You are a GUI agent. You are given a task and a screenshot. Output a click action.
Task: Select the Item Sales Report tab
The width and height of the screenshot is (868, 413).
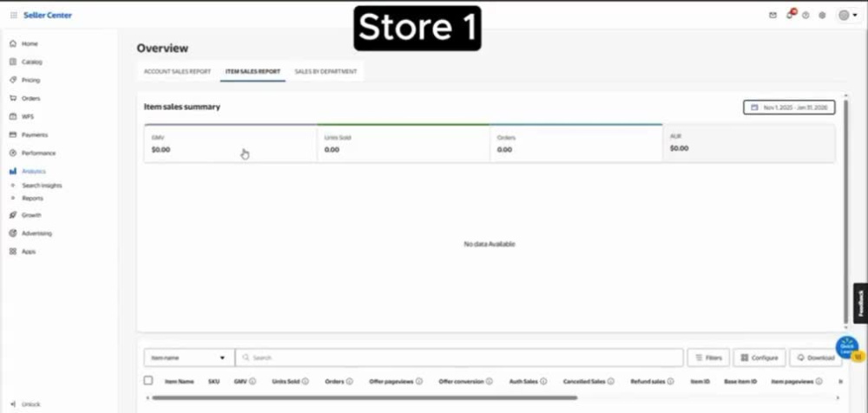(x=253, y=72)
